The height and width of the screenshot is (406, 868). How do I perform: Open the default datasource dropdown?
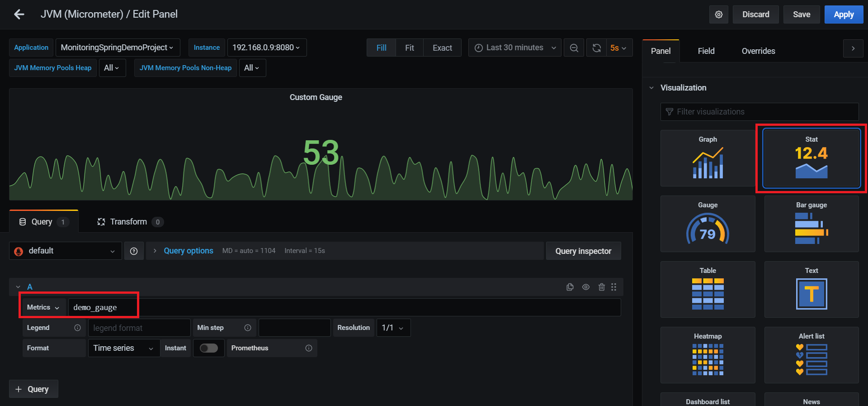[x=66, y=251]
